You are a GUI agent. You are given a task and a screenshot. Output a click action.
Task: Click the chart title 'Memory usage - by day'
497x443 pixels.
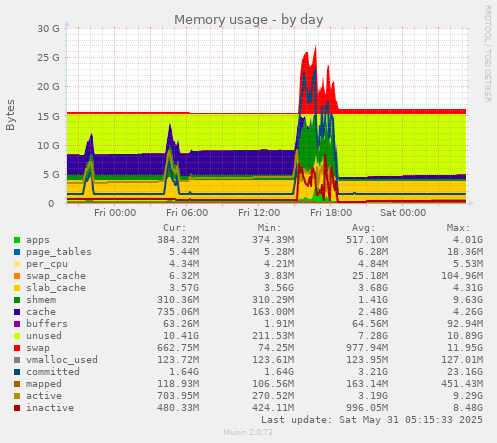click(x=249, y=20)
